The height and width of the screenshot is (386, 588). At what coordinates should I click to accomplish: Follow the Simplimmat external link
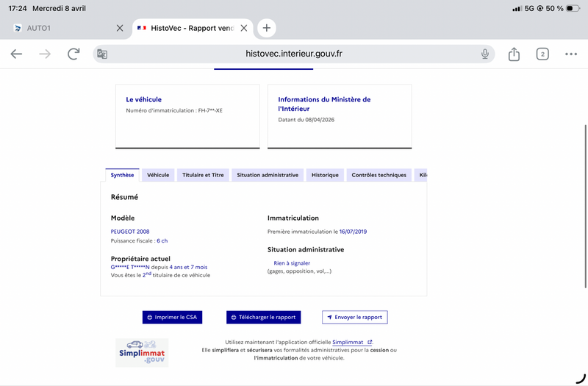[x=352, y=342]
